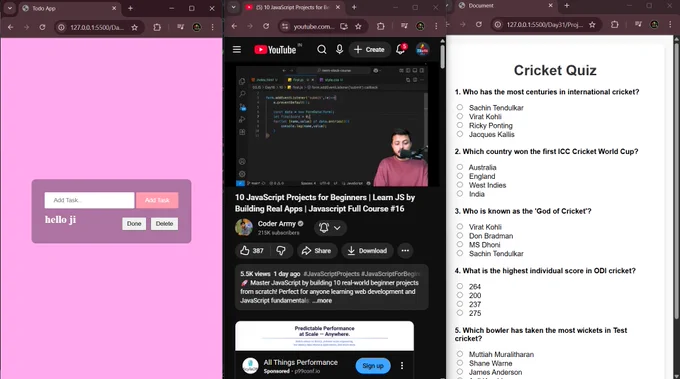Click the Cricket Quiz page scrollbar
The image size is (680, 379).
tap(677, 182)
